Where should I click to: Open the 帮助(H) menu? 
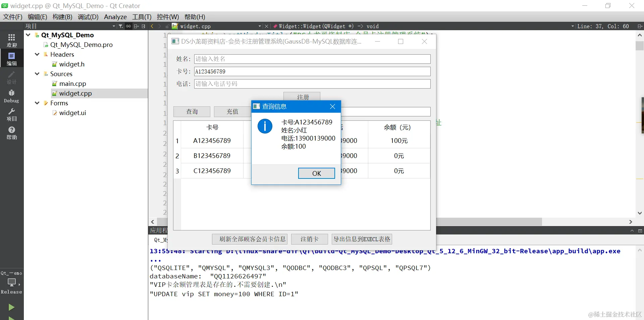click(195, 17)
